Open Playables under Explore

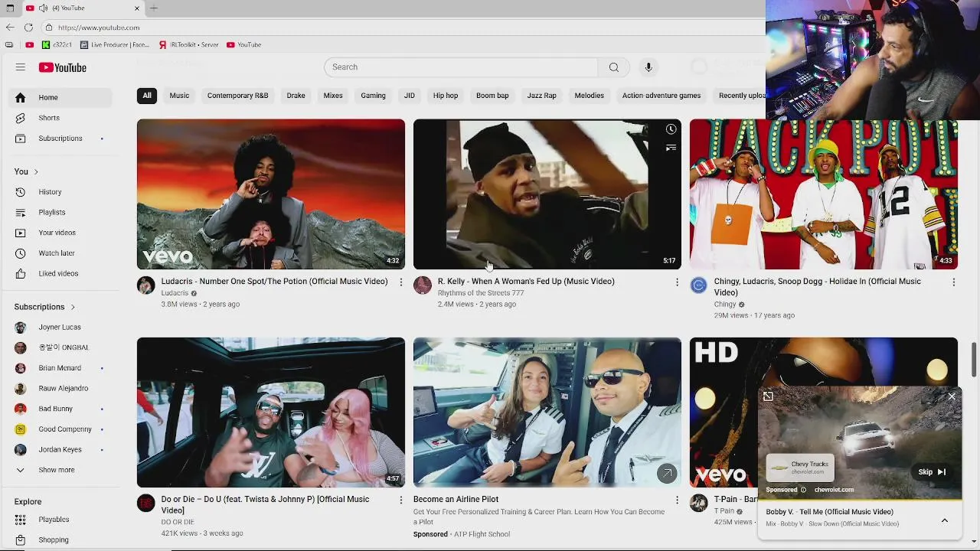(59, 520)
